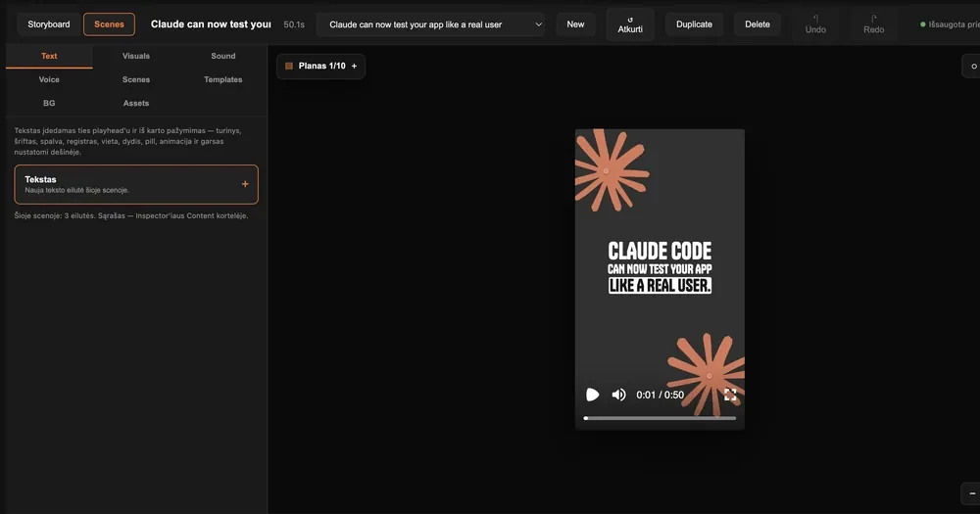The height and width of the screenshot is (514, 980).
Task: Open the Text tab
Action: pyautogui.click(x=49, y=56)
